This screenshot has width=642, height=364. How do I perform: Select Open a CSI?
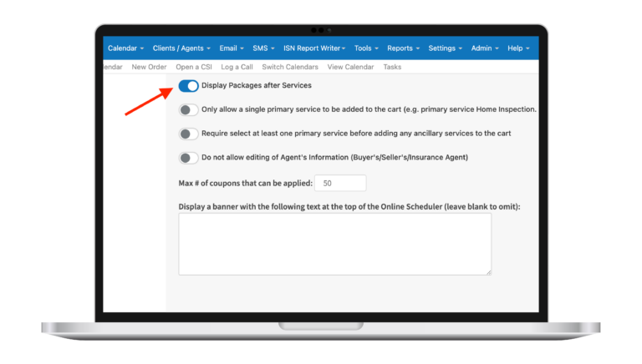click(x=194, y=67)
